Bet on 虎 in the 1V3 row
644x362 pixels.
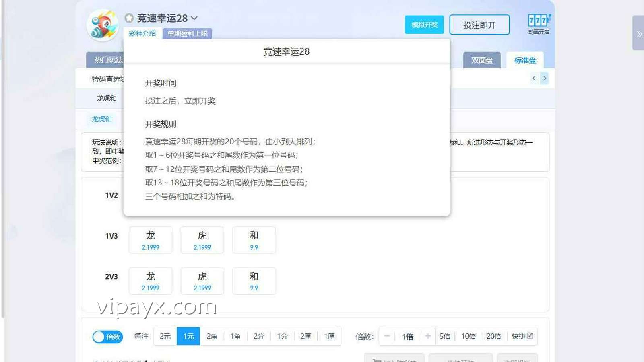coord(202,240)
